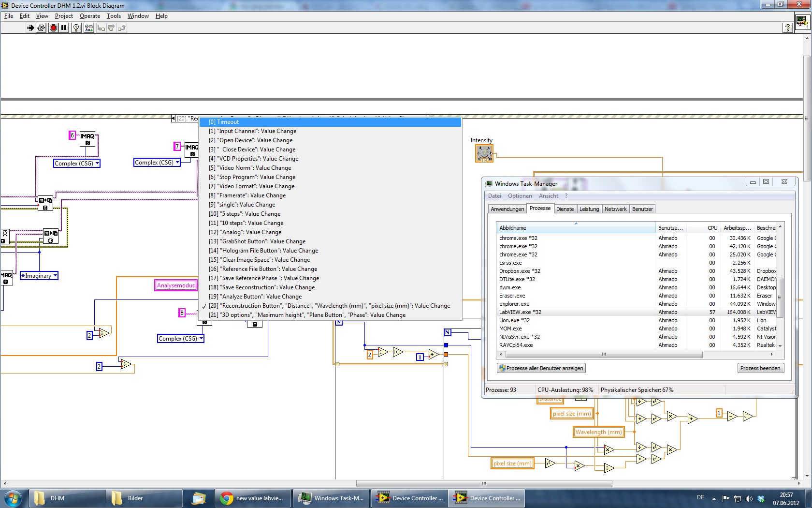Click the Intensity knob control terminal
Image resolution: width=812 pixels, height=508 pixels.
(x=484, y=153)
